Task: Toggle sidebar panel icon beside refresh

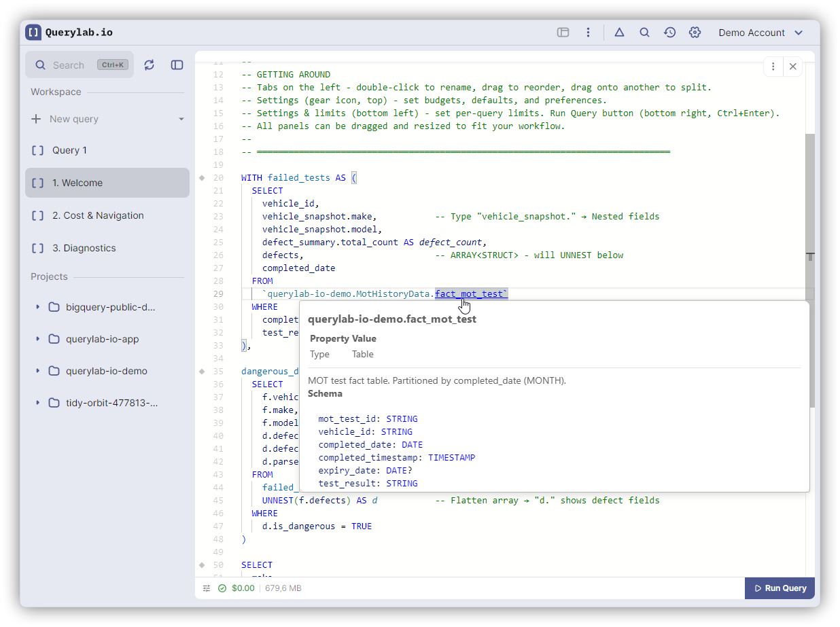Action: tap(177, 65)
